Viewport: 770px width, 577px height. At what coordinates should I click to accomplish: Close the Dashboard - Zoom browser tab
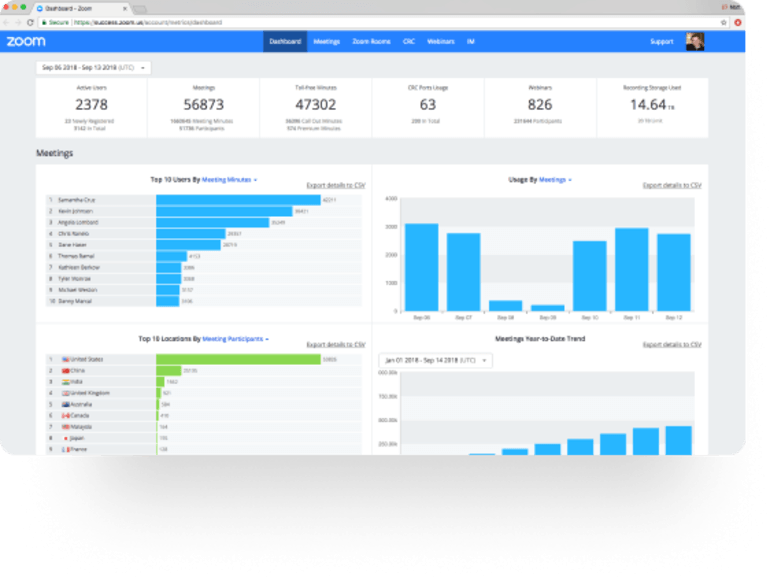point(125,9)
